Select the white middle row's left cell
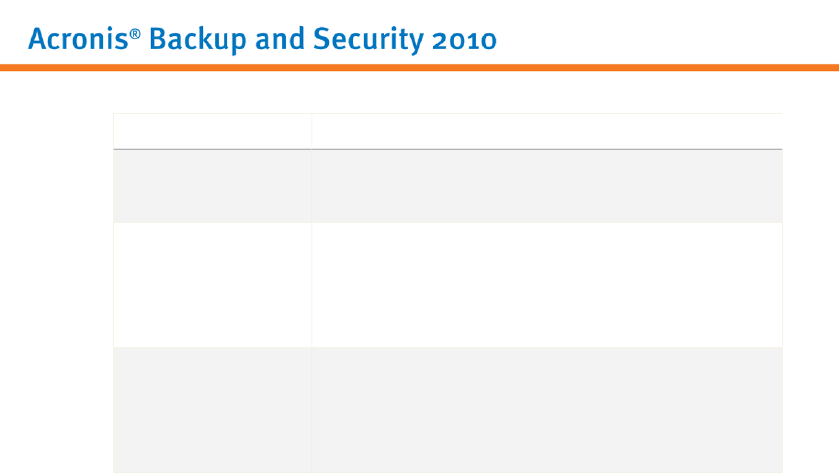This screenshot has height=474, width=839. coord(212,284)
